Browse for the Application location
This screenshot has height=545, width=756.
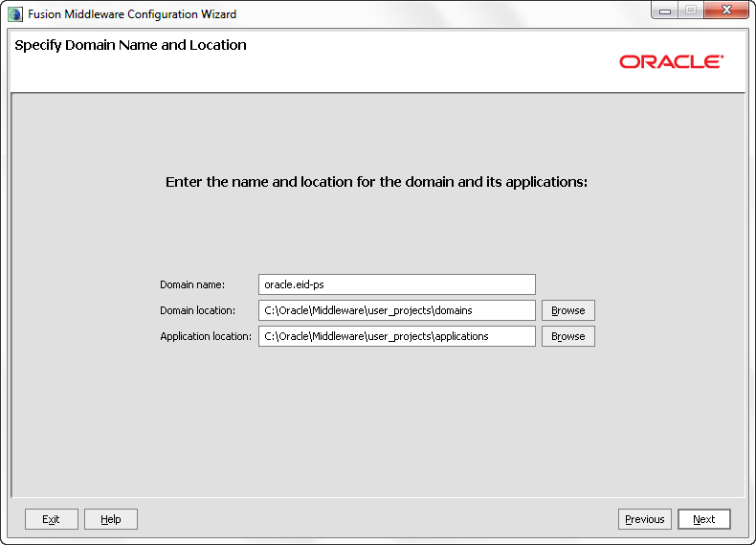tap(568, 336)
